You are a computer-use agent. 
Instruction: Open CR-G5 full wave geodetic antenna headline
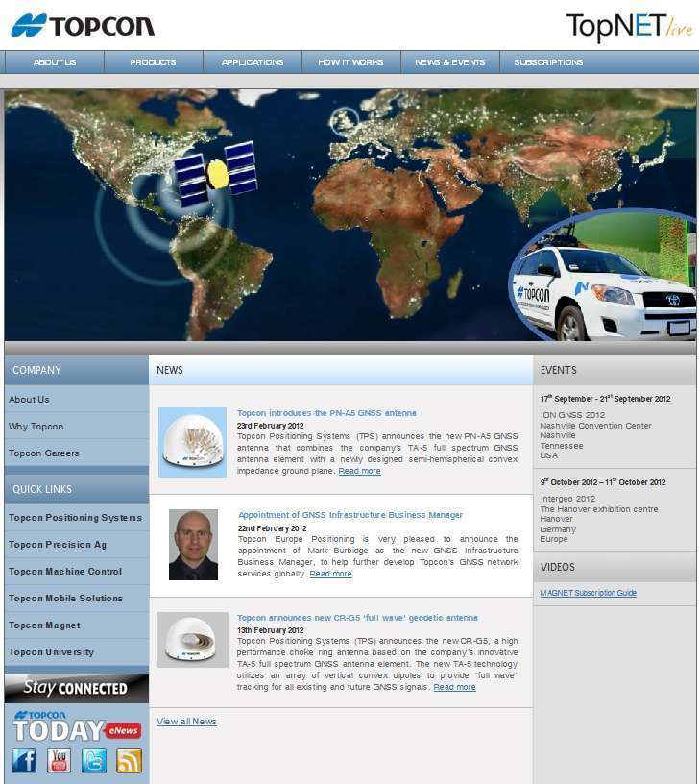pyautogui.click(x=357, y=618)
